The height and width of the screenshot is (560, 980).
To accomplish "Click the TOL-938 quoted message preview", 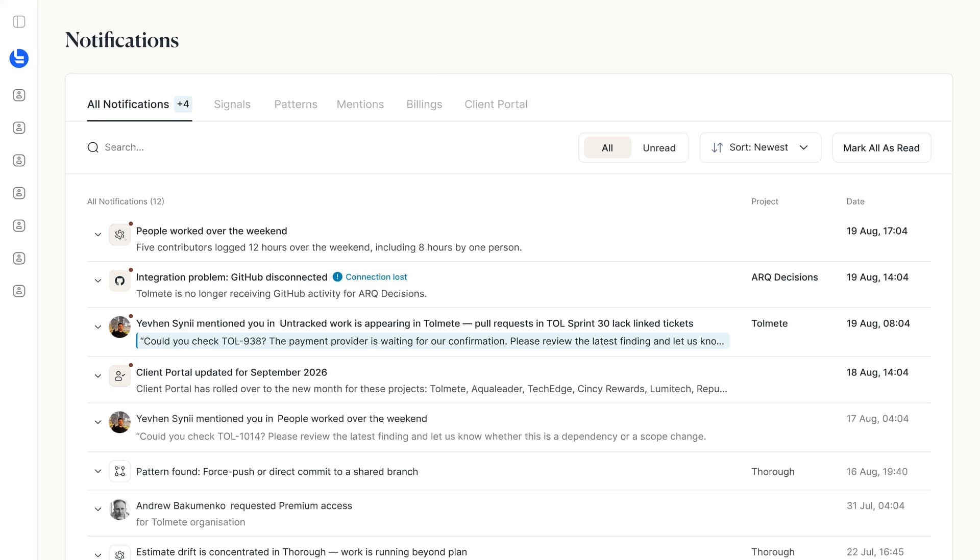I will [x=432, y=341].
